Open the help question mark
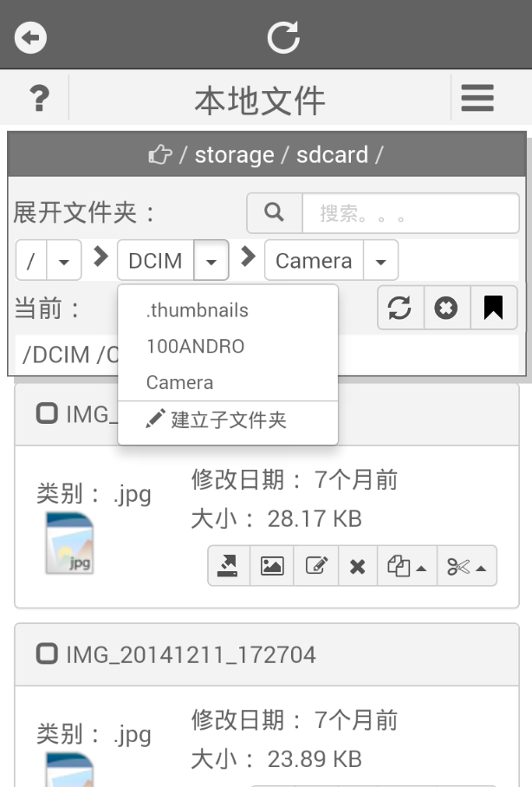Image resolution: width=532 pixels, height=787 pixels. coord(38,99)
